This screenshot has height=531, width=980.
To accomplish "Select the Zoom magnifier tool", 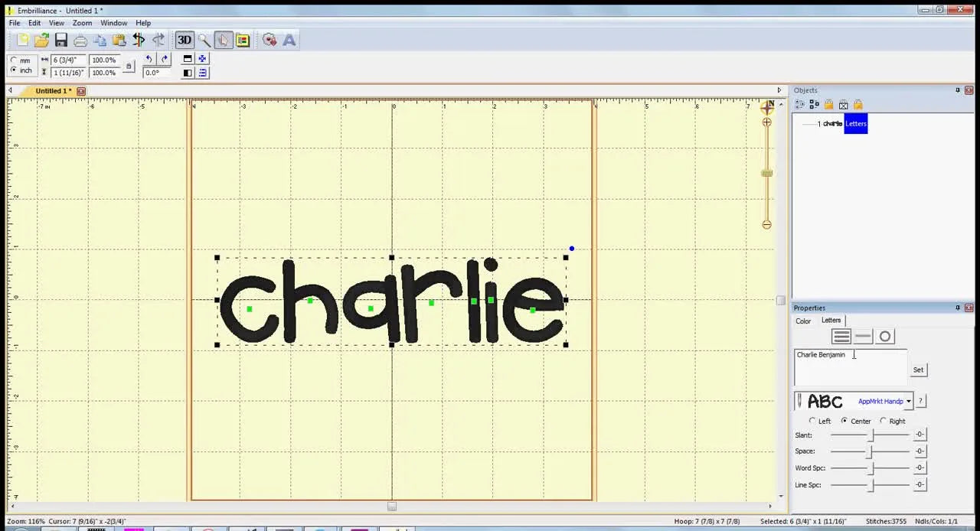I will 204,40.
